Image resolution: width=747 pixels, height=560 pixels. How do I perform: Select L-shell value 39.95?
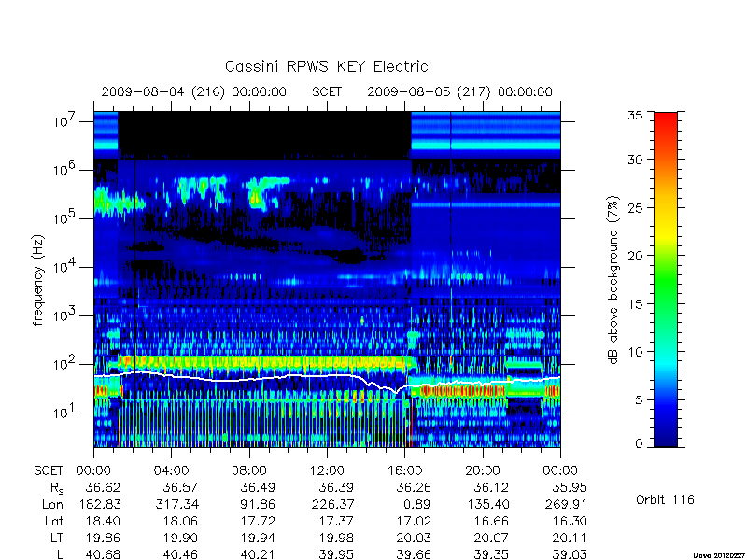(336, 554)
